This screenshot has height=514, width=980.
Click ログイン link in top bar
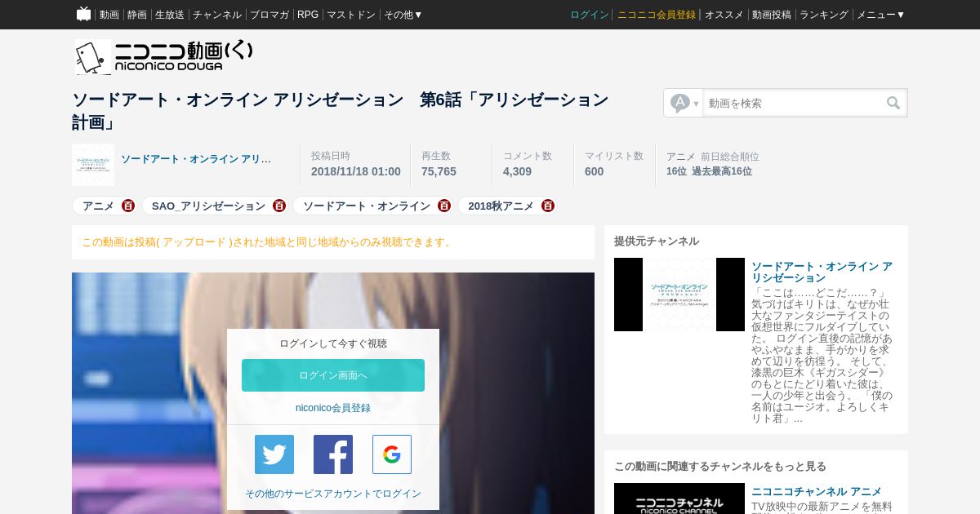(x=590, y=15)
